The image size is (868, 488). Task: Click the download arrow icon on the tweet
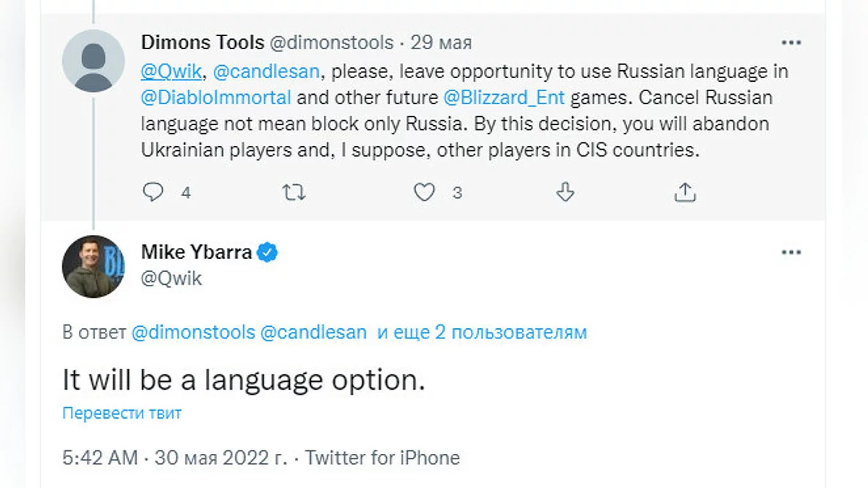565,192
